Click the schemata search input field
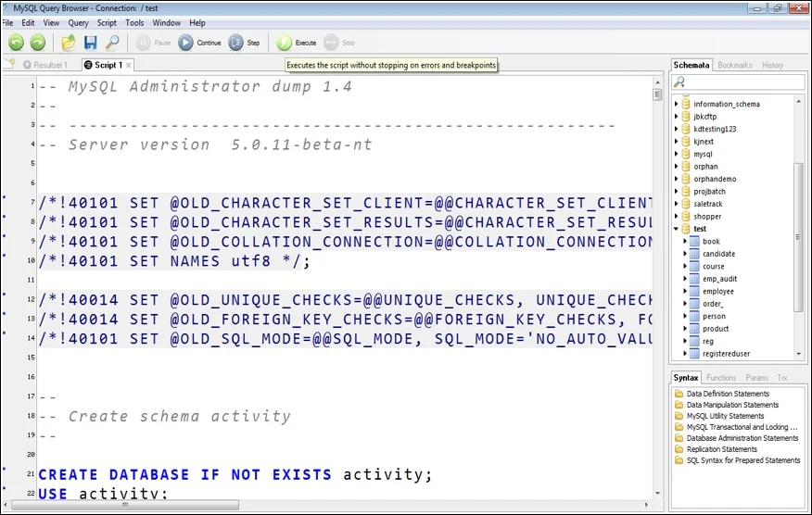Viewport: 812px width, 515px height. pyautogui.click(x=739, y=82)
